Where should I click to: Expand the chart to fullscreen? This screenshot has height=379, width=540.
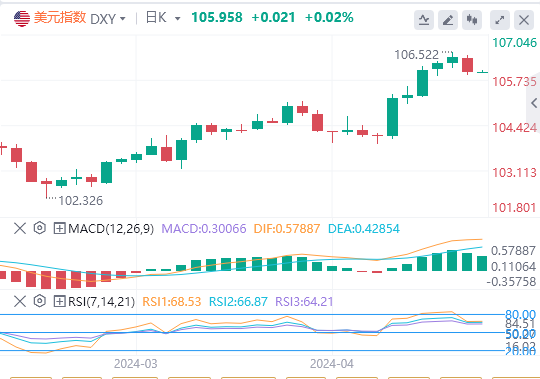(500, 20)
